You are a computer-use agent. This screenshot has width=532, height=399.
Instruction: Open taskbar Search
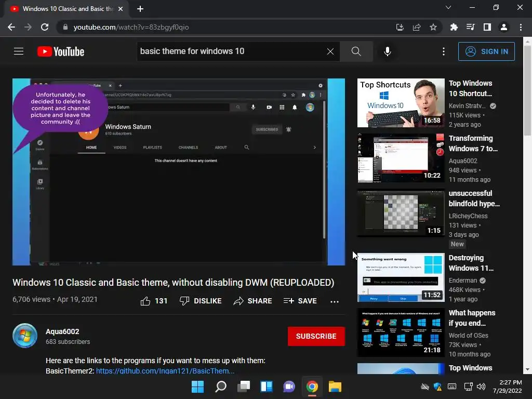click(221, 387)
